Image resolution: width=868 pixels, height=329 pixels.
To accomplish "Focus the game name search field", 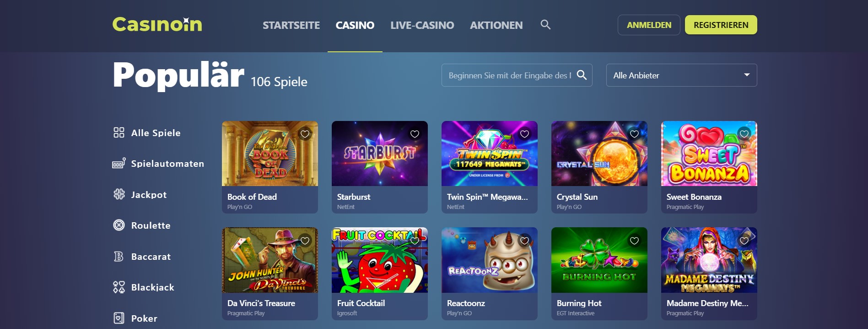I will (x=510, y=75).
